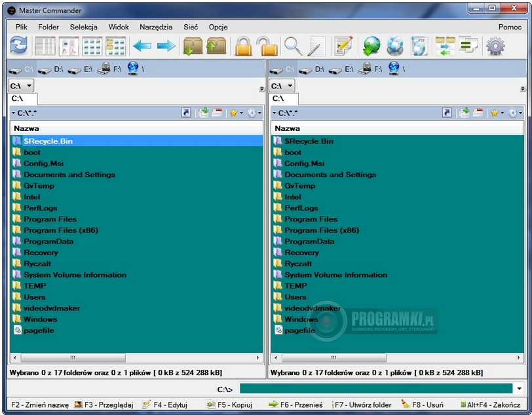Viewport: 532px width, 415px height.
Task: Click the unpack archive box icon
Action: pyautogui.click(x=216, y=46)
